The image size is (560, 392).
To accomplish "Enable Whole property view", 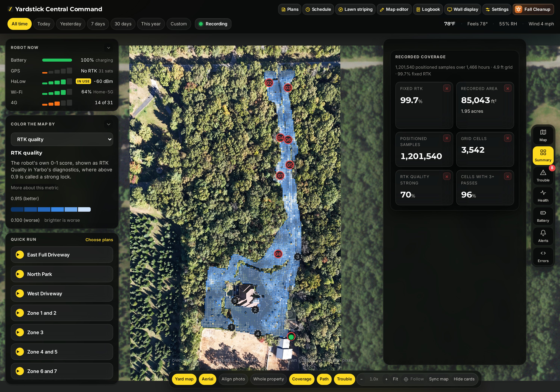I will click(x=269, y=379).
